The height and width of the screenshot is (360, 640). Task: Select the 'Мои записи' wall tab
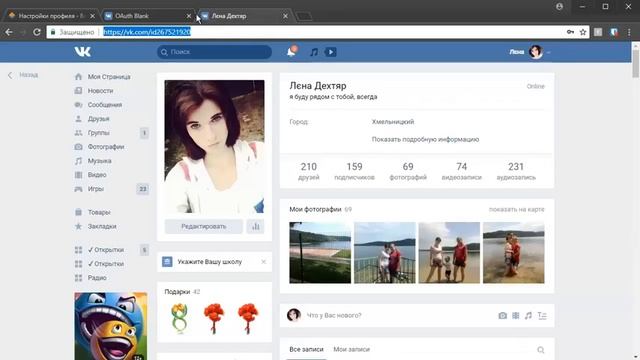(x=351, y=349)
